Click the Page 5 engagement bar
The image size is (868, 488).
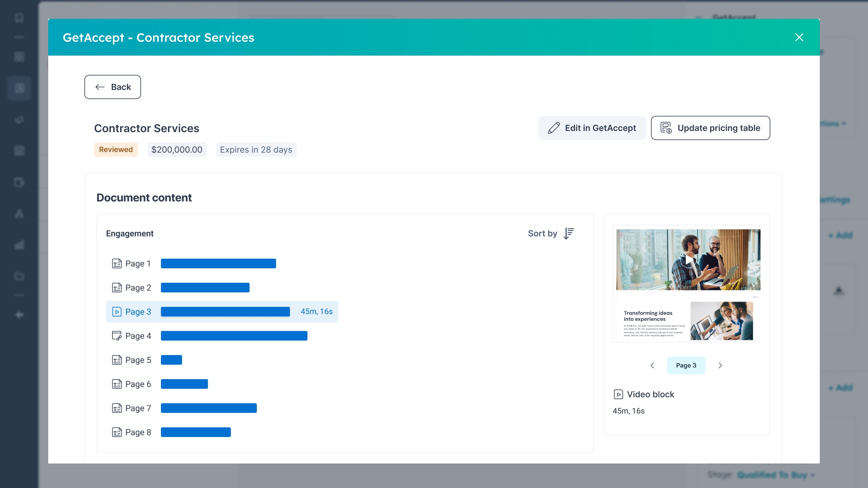171,360
